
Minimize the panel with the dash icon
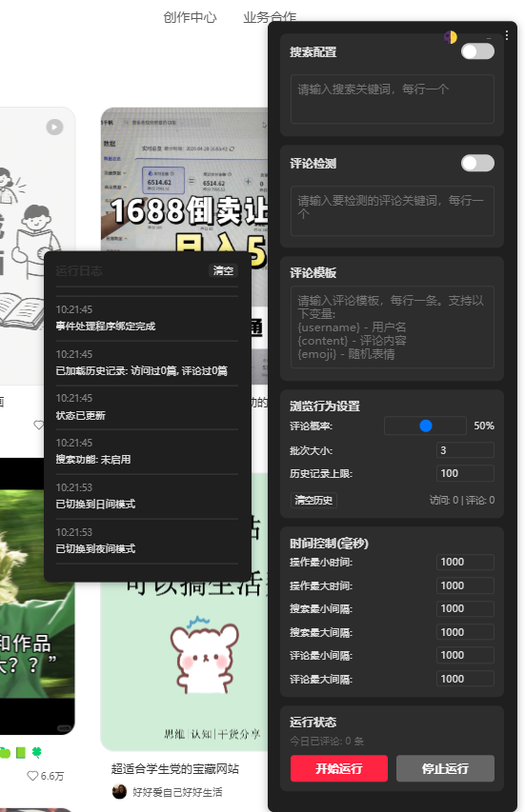tap(489, 38)
